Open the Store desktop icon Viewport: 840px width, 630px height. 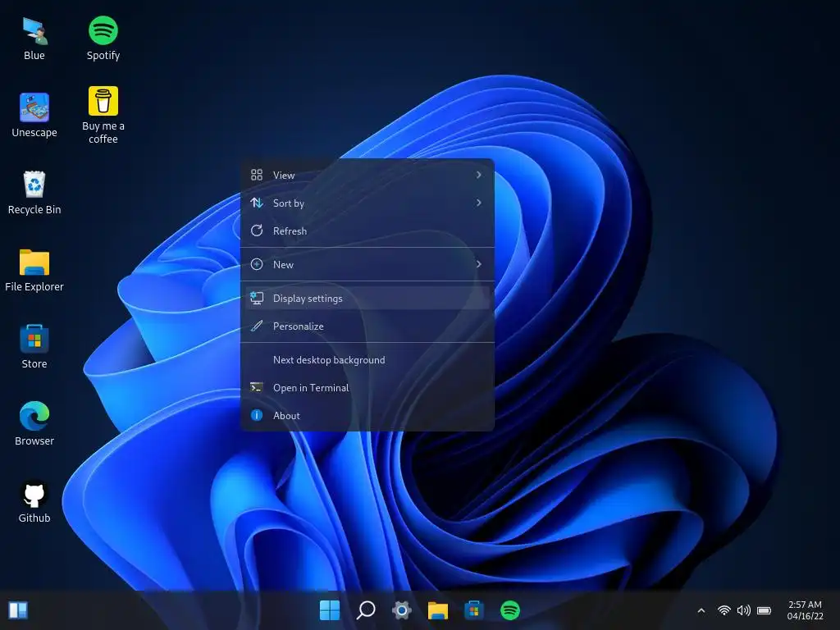[34, 347]
